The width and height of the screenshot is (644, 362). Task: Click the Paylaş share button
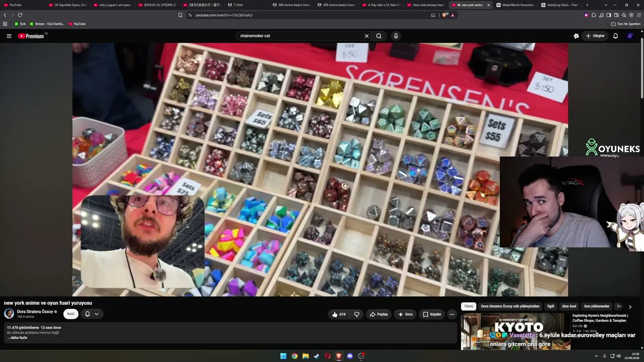pos(379,314)
